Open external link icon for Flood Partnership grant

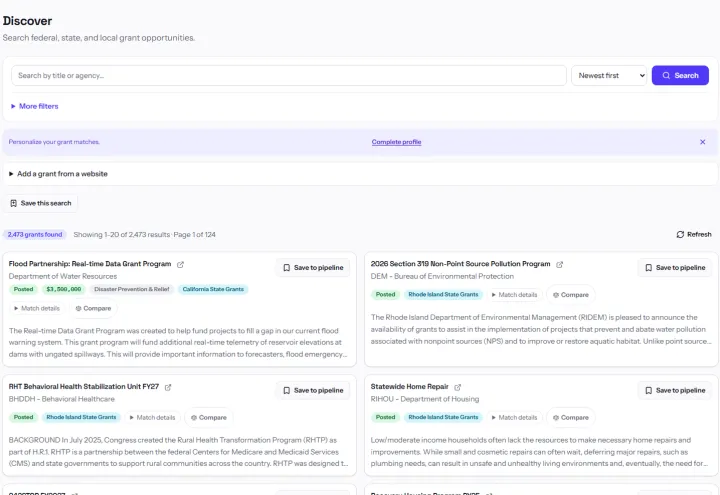click(180, 264)
